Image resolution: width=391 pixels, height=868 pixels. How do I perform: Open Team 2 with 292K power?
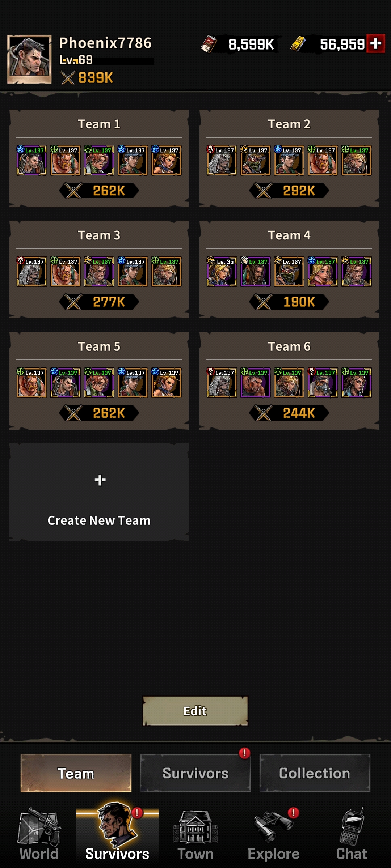[x=289, y=158]
